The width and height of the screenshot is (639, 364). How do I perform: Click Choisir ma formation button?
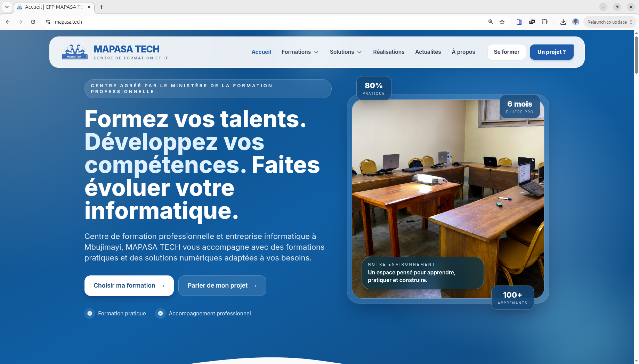(129, 286)
